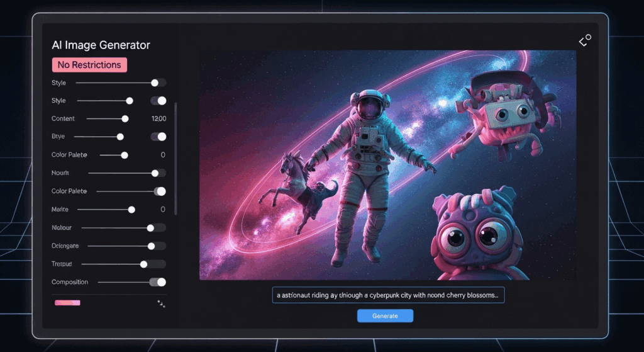Turn on the Dcicngare toggle

(x=158, y=246)
